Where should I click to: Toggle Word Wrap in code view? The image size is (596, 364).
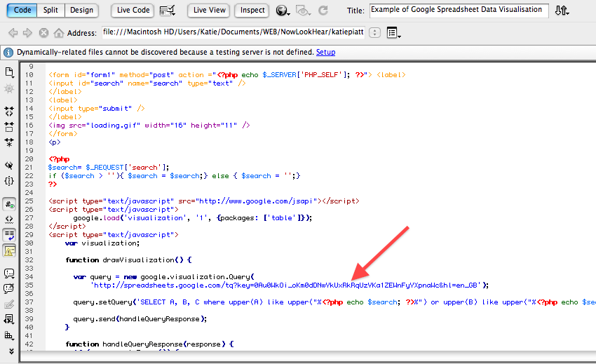(x=9, y=235)
